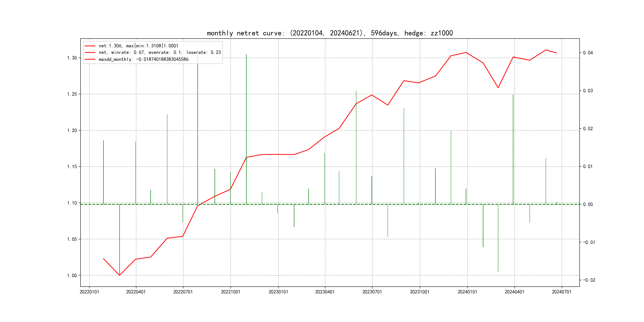Click right y-axis label 0.00
This screenshot has width=644, height=322.
[588, 205]
